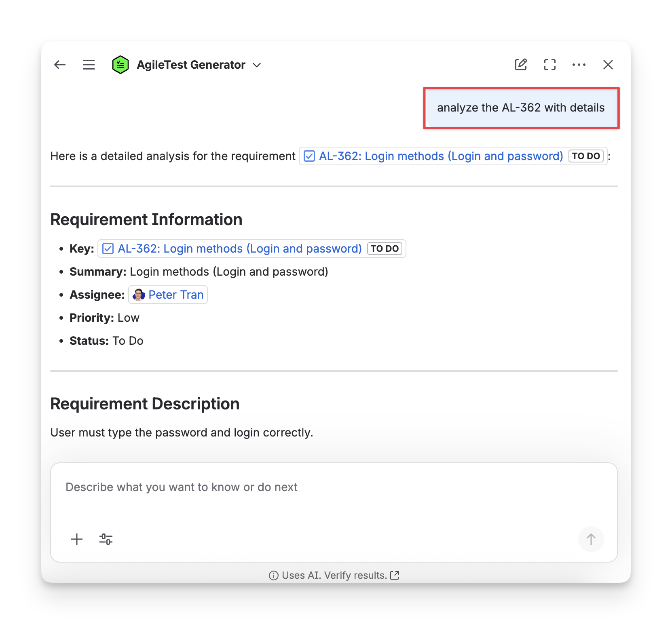Viewport: 672px width, 624px height.
Task: Select the "analyze the AL-362 with details" message
Action: pyautogui.click(x=521, y=108)
